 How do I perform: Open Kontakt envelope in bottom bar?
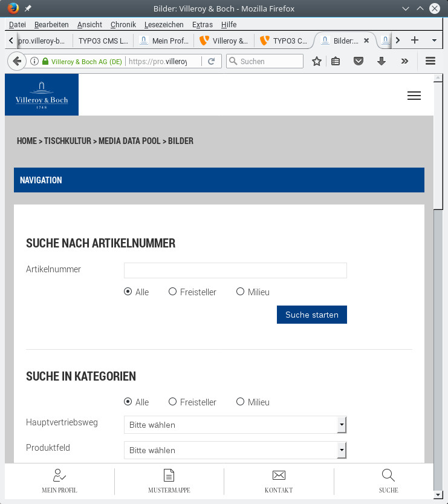coord(279,481)
